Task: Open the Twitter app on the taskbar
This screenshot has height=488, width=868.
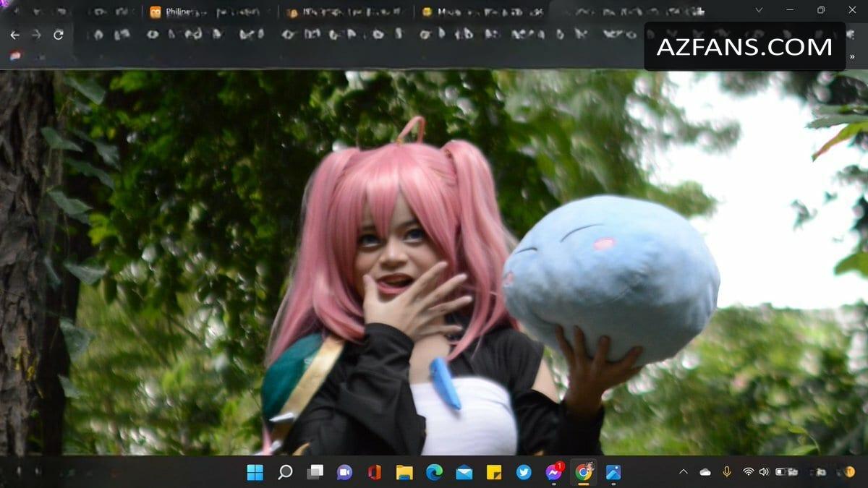Action: 524,472
